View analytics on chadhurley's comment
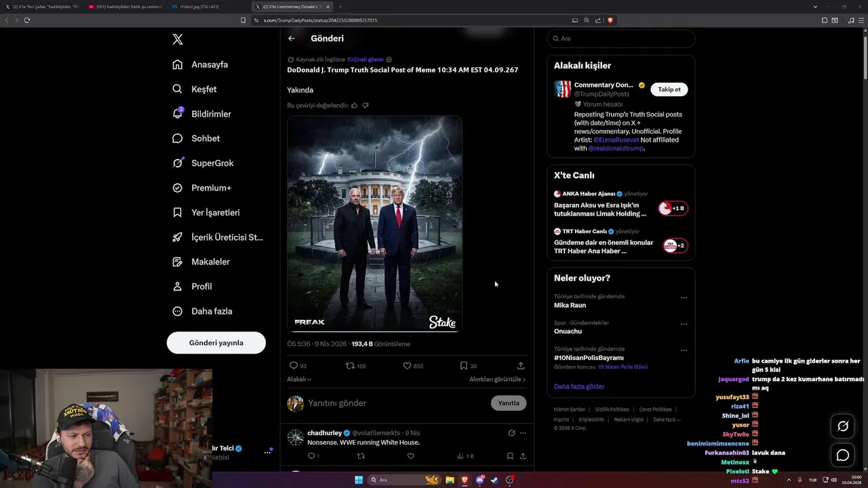This screenshot has width=868, height=488. coord(465,456)
